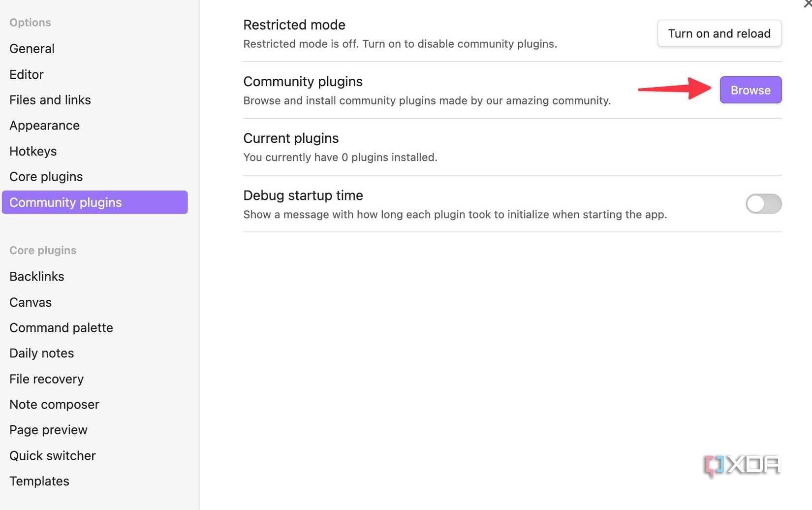The image size is (812, 510).
Task: Open Canvas plugin settings
Action: point(31,302)
